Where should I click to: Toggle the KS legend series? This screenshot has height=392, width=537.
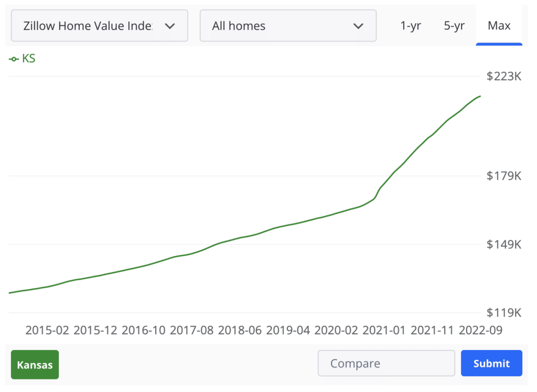pos(22,59)
